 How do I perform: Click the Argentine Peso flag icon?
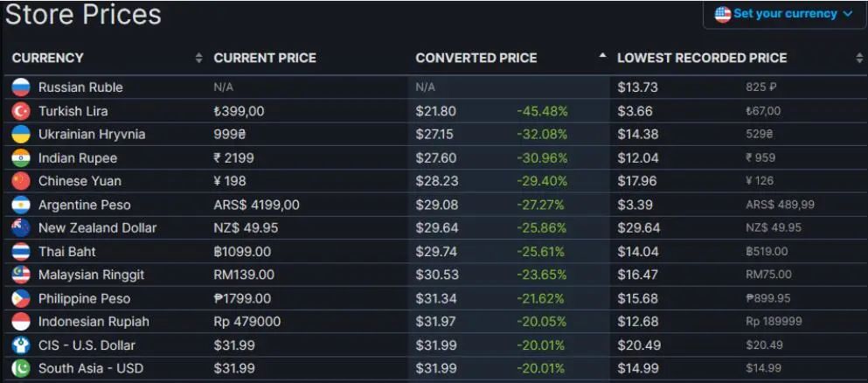click(21, 205)
